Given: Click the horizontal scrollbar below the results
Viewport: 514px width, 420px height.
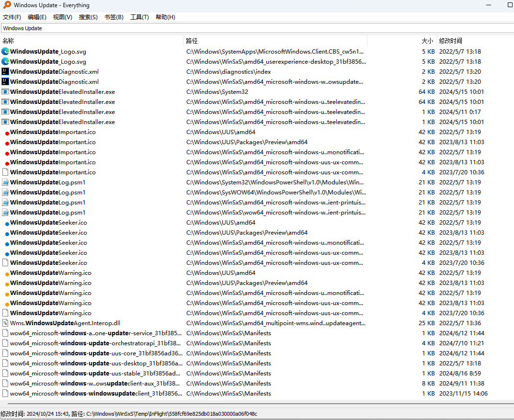Looking at the screenshot, I should (261, 404).
